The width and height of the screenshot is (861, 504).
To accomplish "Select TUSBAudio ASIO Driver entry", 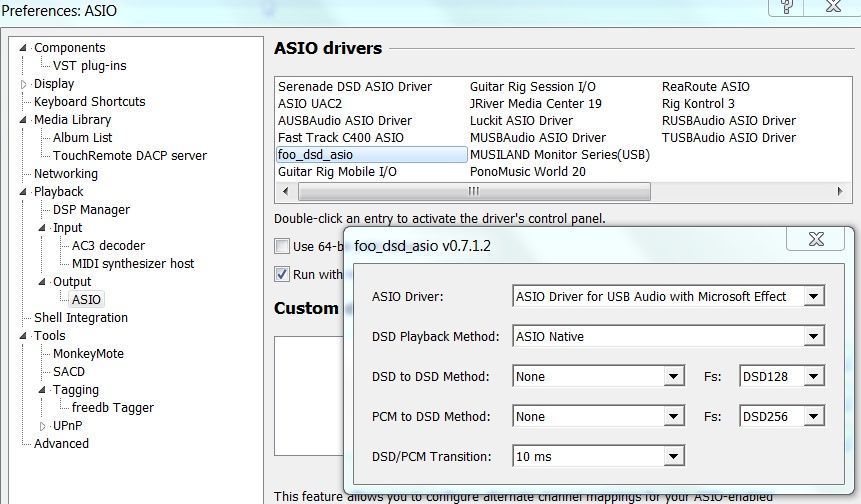I will tap(729, 138).
